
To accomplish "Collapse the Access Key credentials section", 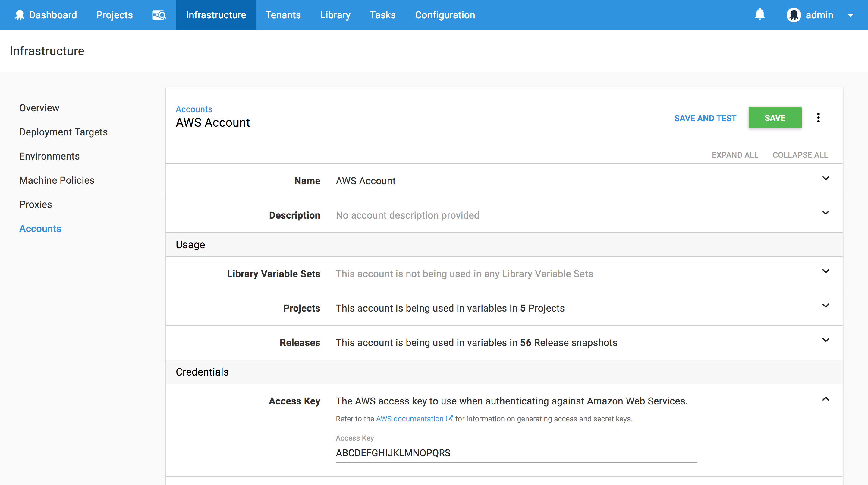I will (x=826, y=399).
